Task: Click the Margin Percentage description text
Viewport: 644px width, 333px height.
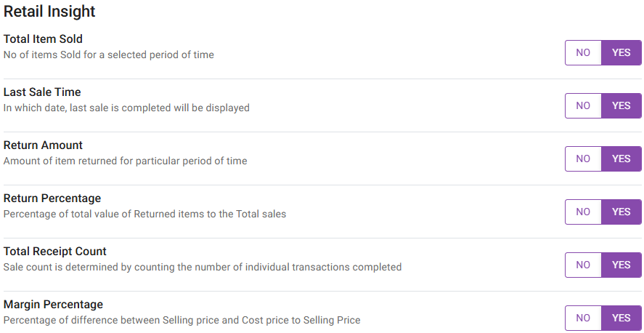Action: (x=182, y=320)
